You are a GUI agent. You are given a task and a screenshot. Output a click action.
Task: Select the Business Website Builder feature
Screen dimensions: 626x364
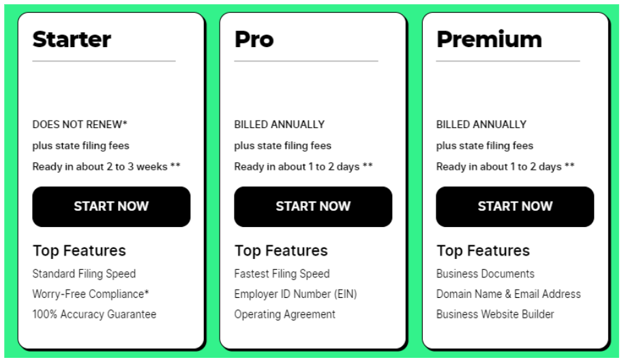tap(495, 314)
